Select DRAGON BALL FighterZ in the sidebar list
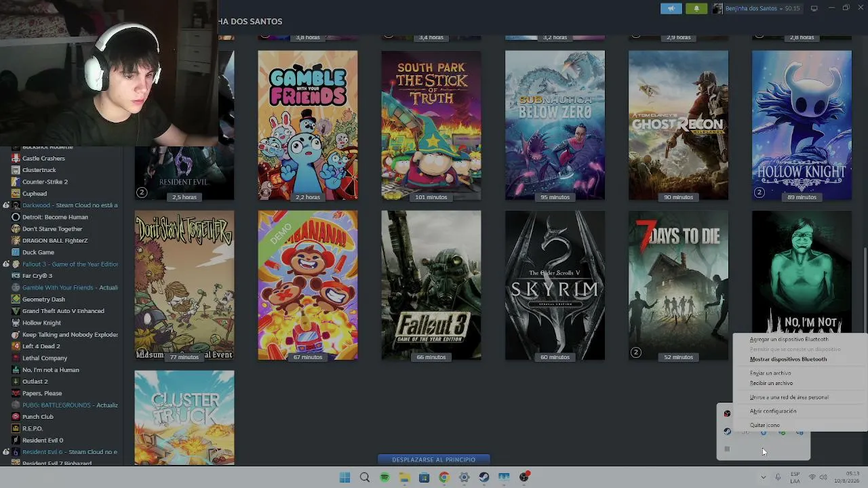The image size is (868, 488). (55, 241)
